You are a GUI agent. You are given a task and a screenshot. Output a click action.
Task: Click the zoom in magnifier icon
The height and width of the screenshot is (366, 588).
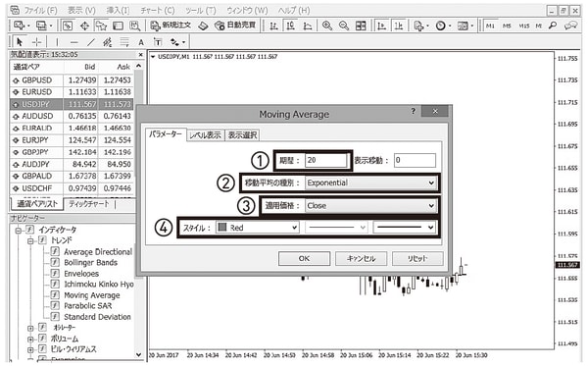click(327, 26)
